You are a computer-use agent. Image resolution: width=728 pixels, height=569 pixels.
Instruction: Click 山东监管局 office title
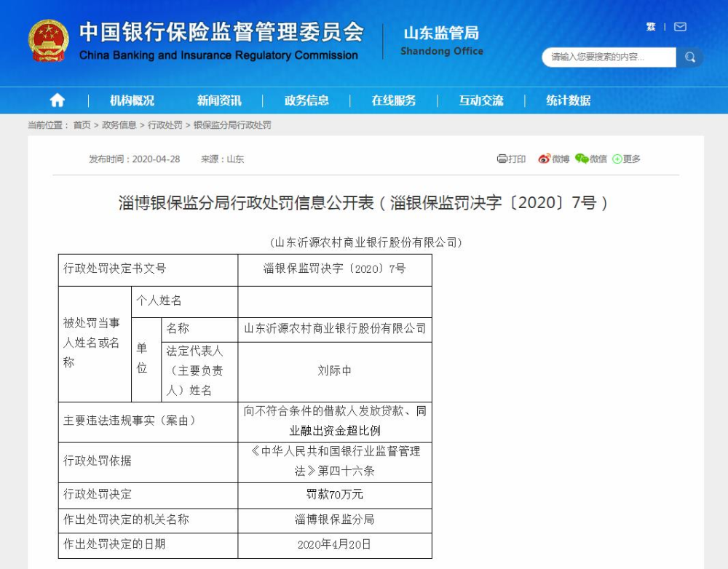(442, 33)
